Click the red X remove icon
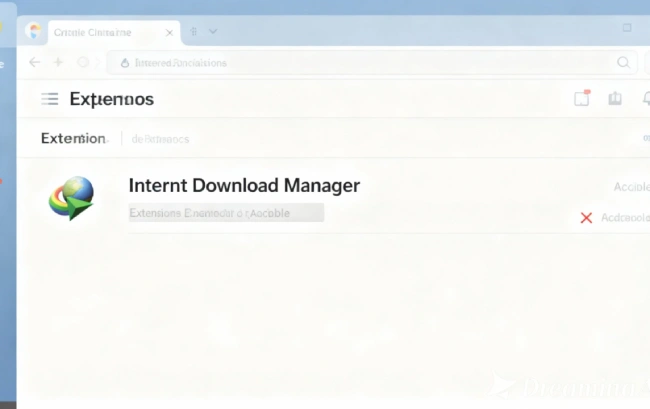The height and width of the screenshot is (409, 650). pyautogui.click(x=586, y=217)
